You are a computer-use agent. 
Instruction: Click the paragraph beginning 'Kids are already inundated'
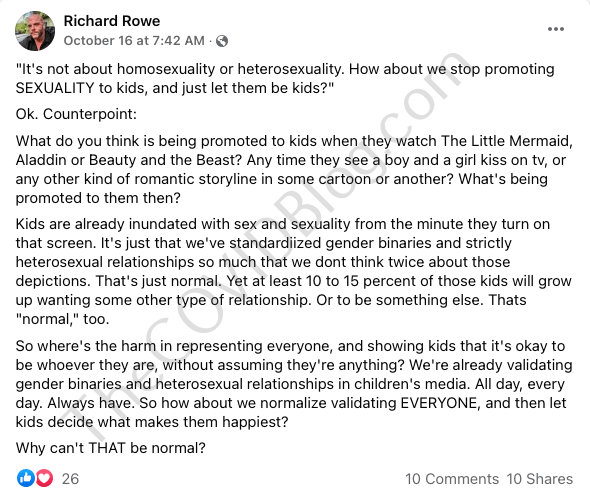(293, 271)
